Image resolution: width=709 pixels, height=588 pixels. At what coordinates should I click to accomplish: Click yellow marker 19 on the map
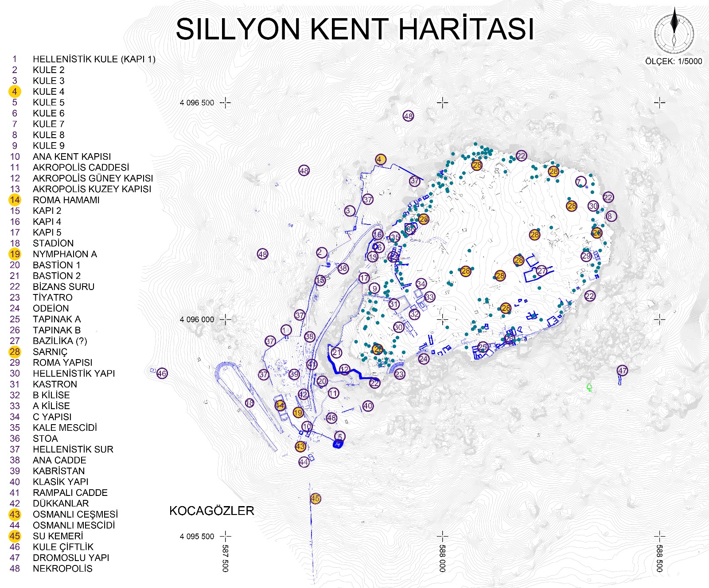click(298, 413)
